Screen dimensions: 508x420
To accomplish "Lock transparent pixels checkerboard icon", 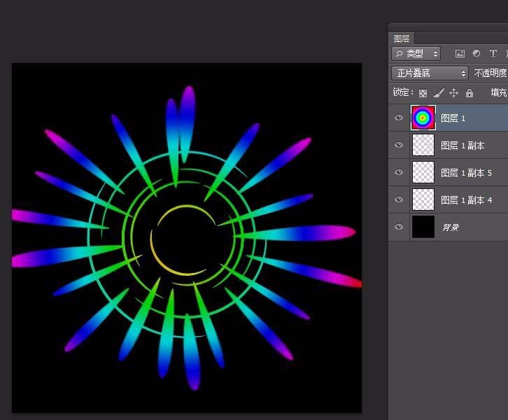I will point(423,93).
